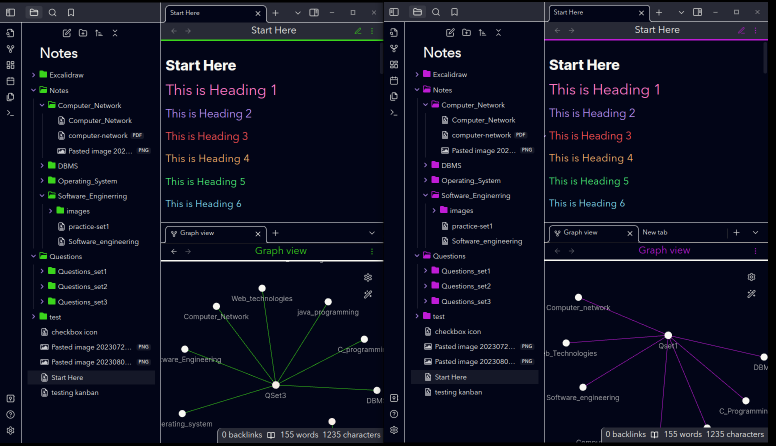Click QSet1 node in right window graph
The height and width of the screenshot is (446, 776).
point(668,335)
